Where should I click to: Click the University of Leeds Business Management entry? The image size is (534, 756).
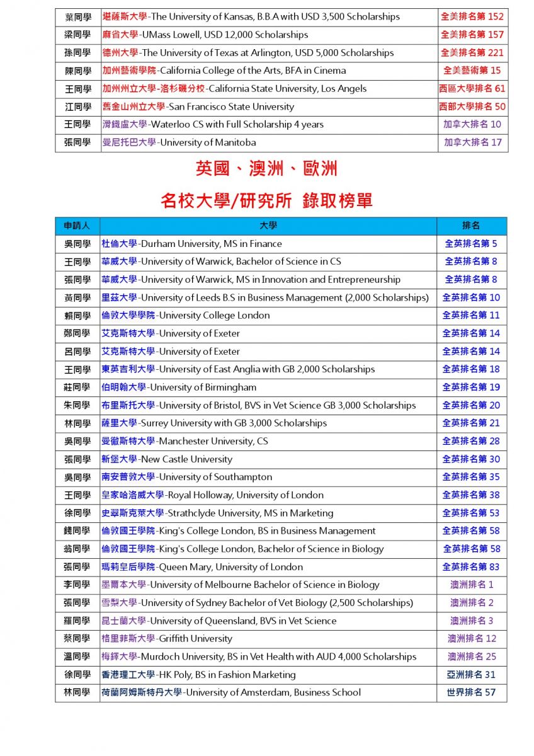[x=265, y=297]
